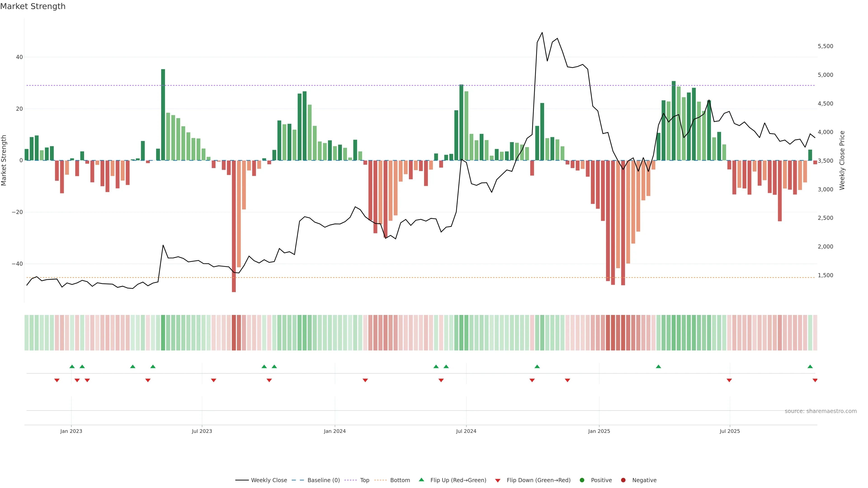Click the tallest green bar above 35
Screen dimensions: 868x488
(163, 115)
